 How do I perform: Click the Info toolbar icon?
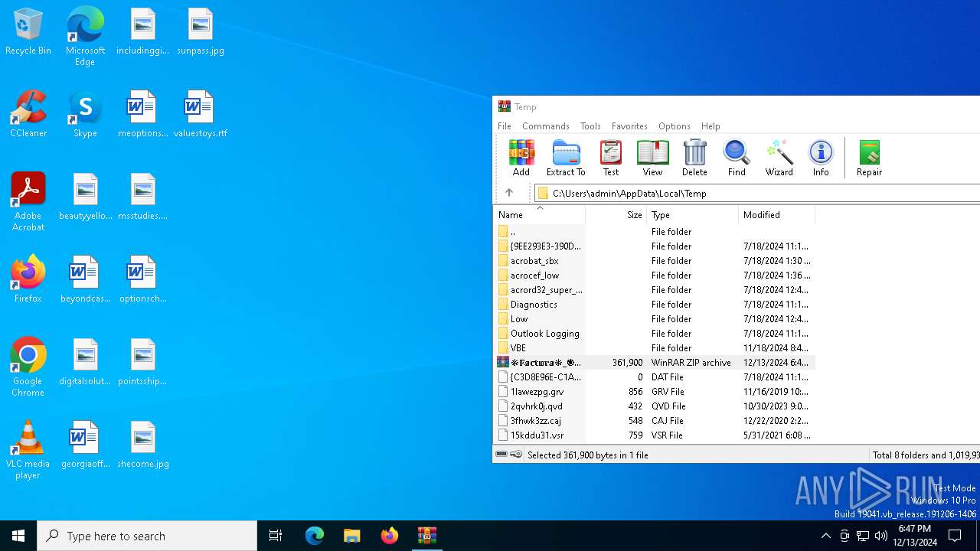click(821, 158)
